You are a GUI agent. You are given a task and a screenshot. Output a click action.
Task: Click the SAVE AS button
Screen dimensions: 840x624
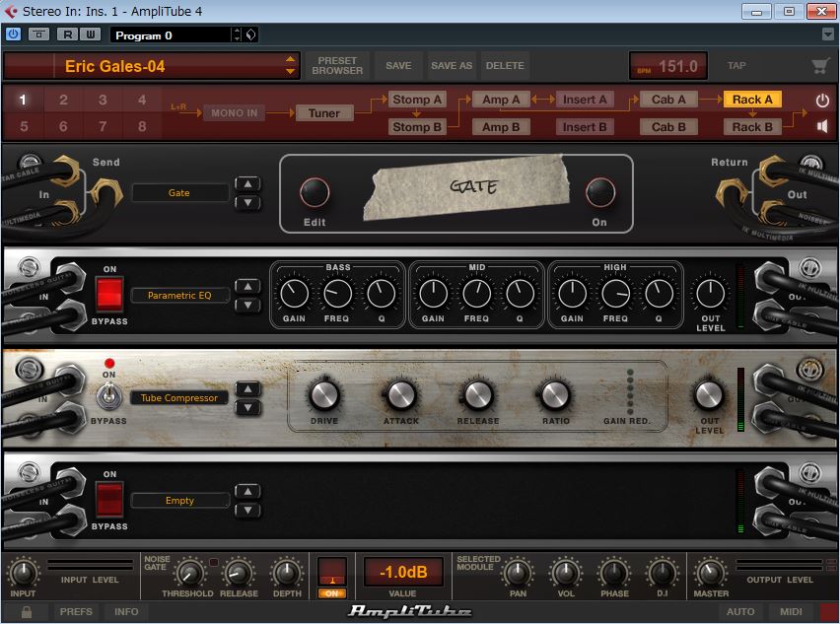pyautogui.click(x=452, y=66)
